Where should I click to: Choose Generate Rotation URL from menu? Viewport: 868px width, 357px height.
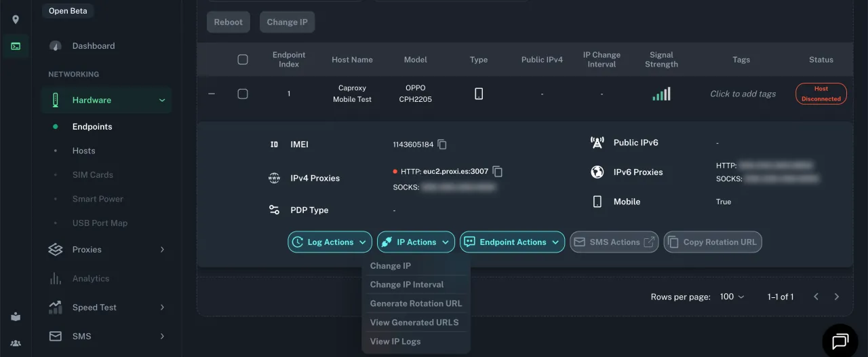point(416,303)
